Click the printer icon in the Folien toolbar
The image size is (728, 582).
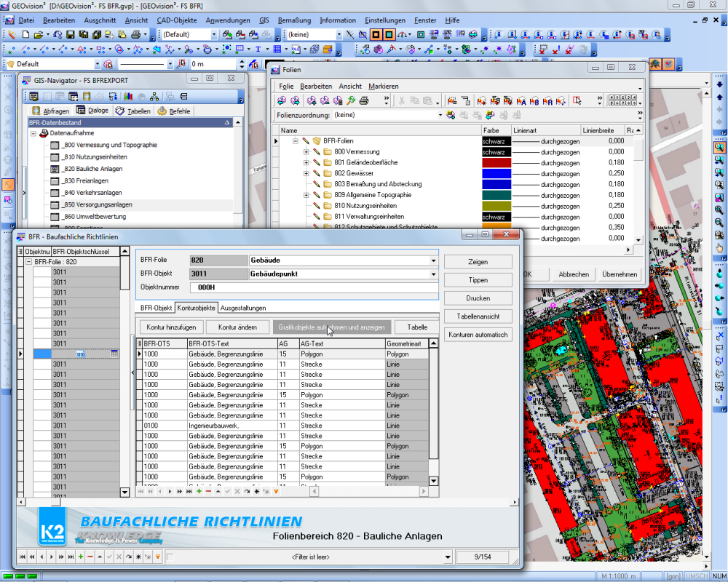[x=364, y=100]
